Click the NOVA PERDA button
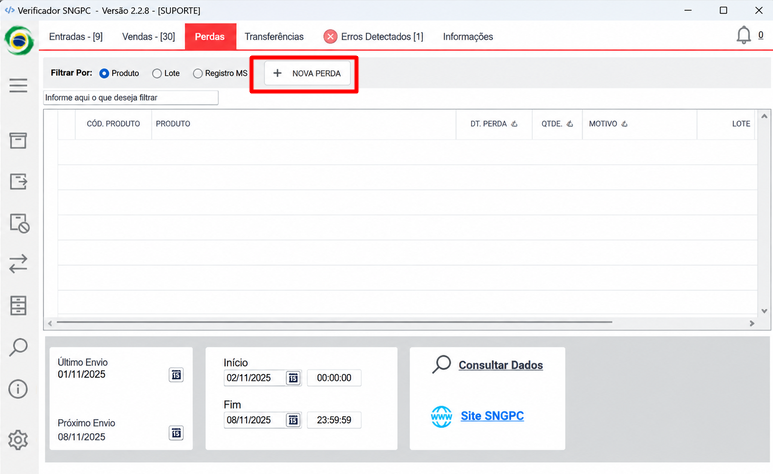This screenshot has height=474, width=773. point(307,73)
